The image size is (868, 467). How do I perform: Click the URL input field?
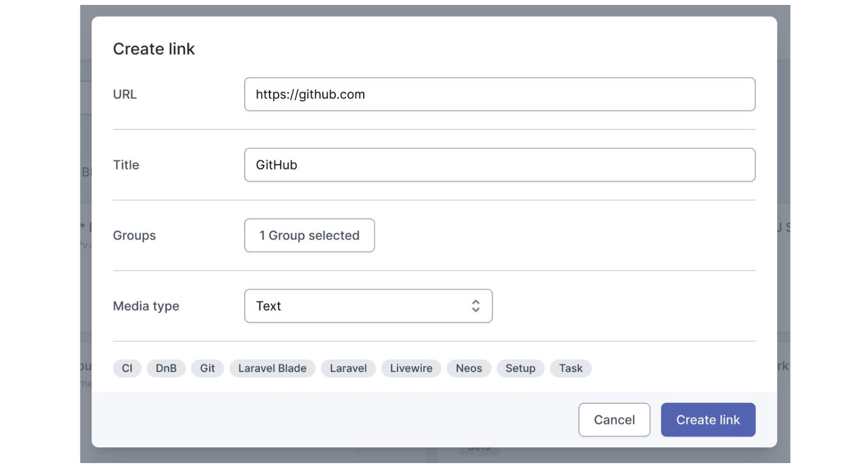[x=500, y=94]
